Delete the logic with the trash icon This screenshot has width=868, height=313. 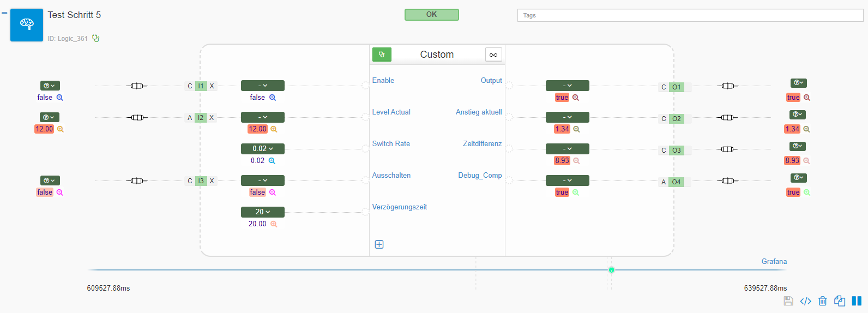823,301
